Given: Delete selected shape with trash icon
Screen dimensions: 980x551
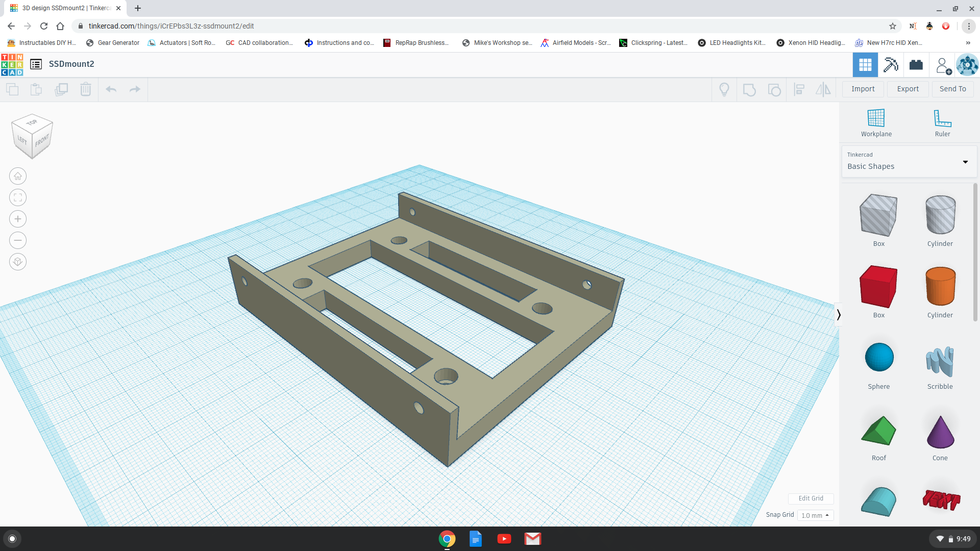Looking at the screenshot, I should 85,89.
